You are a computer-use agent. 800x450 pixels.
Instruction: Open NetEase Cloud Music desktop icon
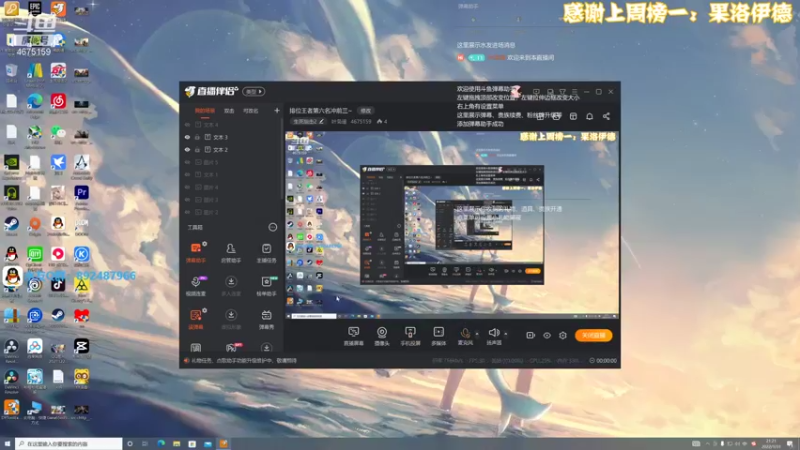tap(58, 102)
